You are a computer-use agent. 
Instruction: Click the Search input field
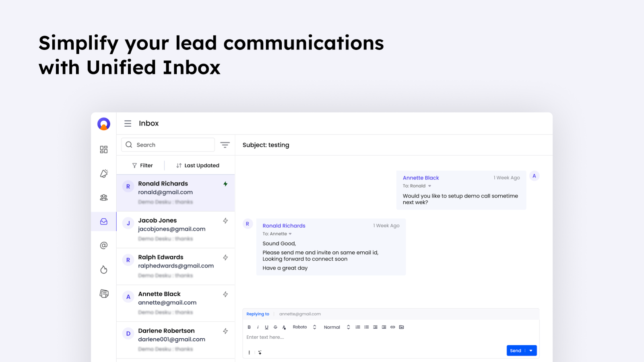pos(168,145)
